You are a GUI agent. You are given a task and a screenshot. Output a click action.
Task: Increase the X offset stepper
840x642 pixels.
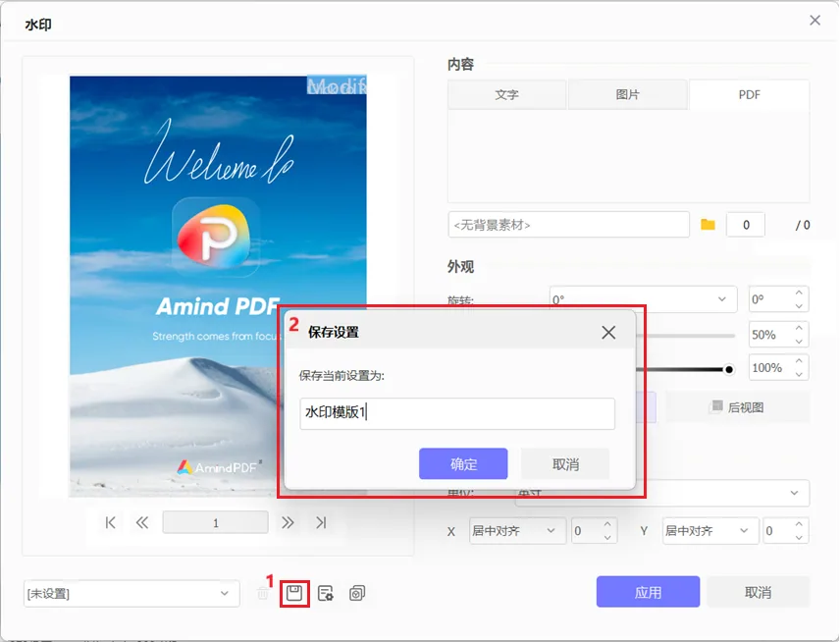click(607, 523)
